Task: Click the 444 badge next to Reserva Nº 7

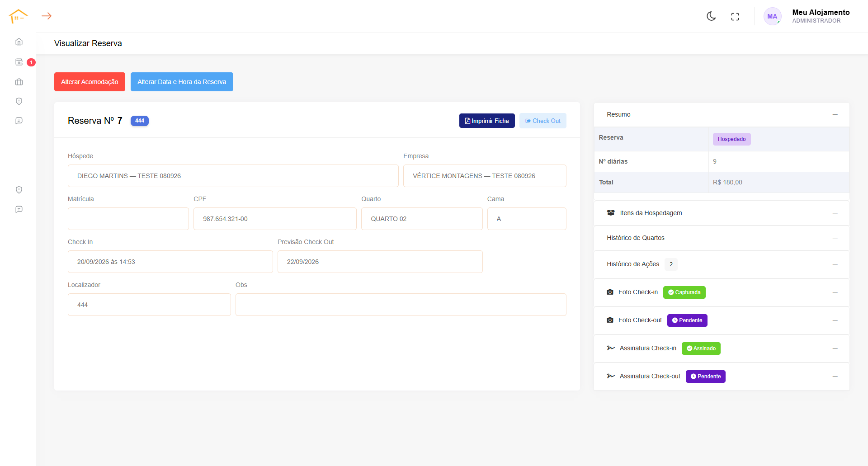Action: tap(140, 121)
